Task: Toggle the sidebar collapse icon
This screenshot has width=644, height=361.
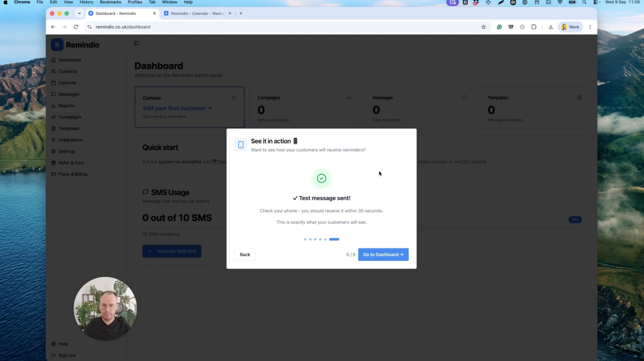Action: pyautogui.click(x=136, y=43)
